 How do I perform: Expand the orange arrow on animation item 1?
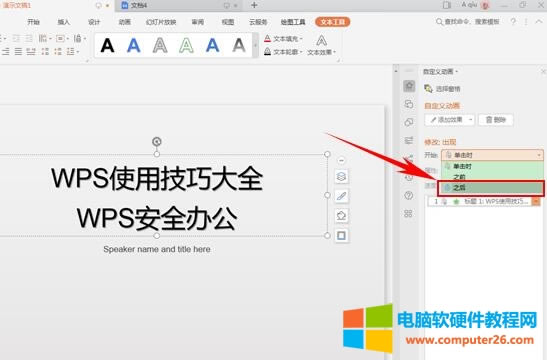pos(536,202)
